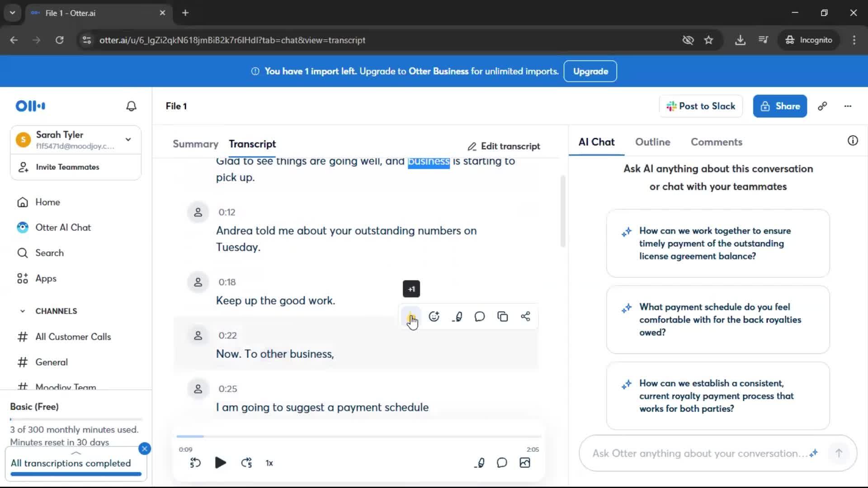The height and width of the screenshot is (488, 868).
Task: Select the consistent royalty process suggested question
Action: coord(718,396)
